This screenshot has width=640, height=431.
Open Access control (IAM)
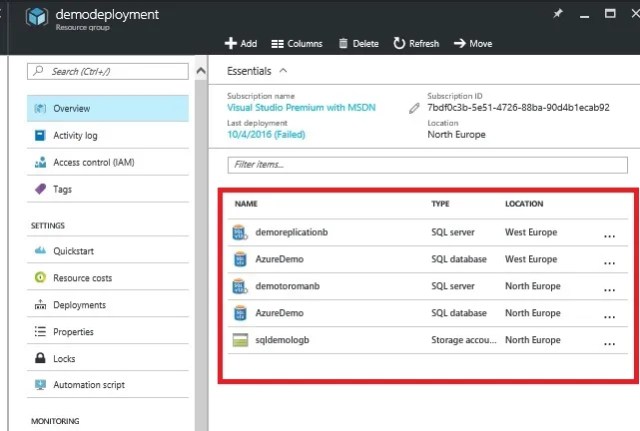tap(108, 162)
